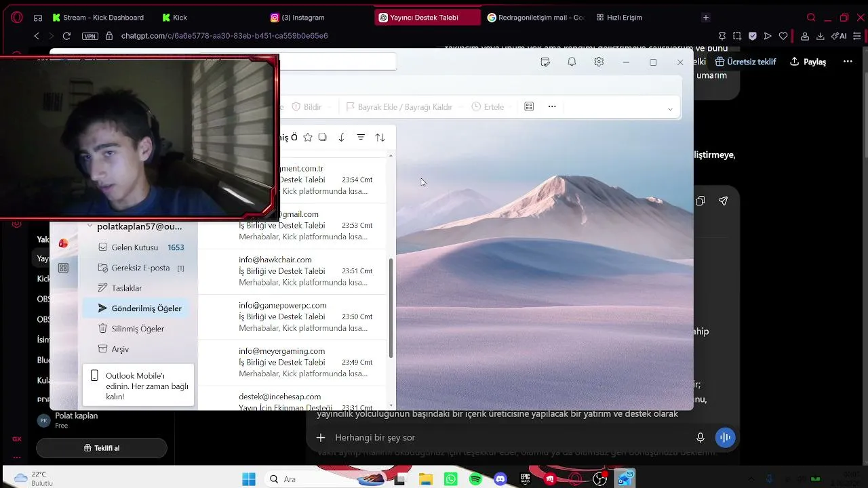
Task: Open Outlook notifications bell
Action: tap(572, 62)
